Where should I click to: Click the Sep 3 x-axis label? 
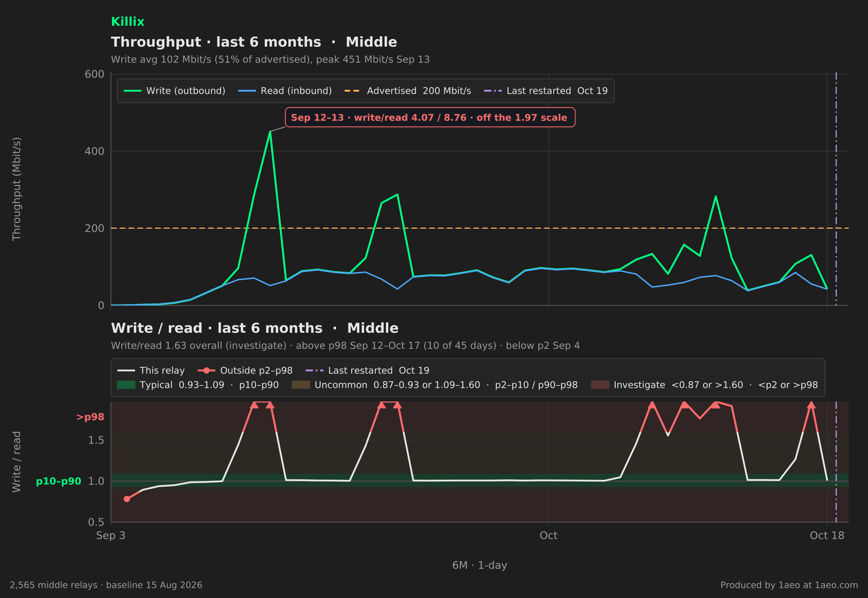tap(111, 535)
